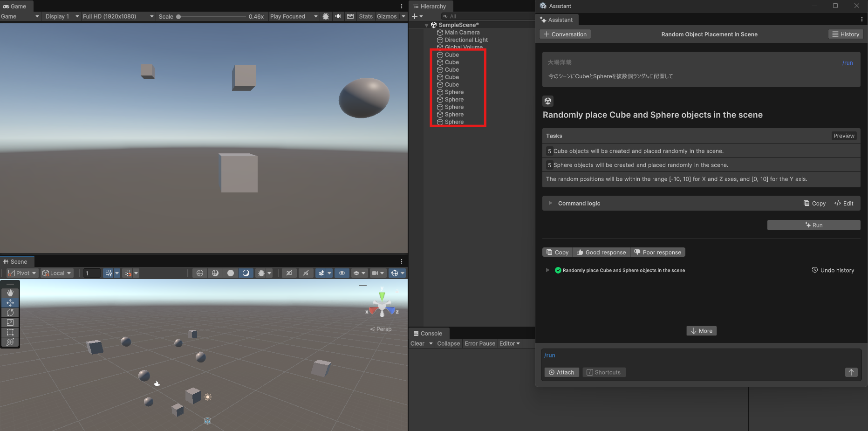868x431 pixels.
Task: Select the Rect transform tool
Action: (10, 332)
